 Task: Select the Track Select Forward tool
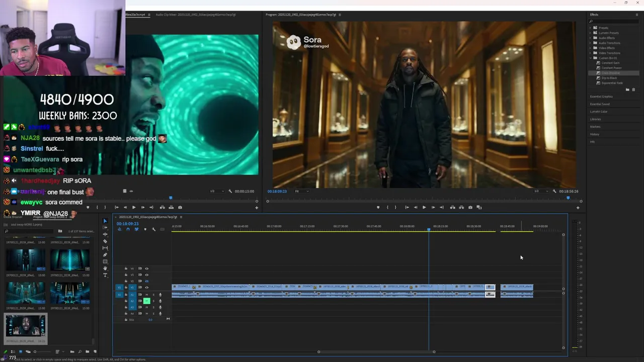click(x=105, y=228)
